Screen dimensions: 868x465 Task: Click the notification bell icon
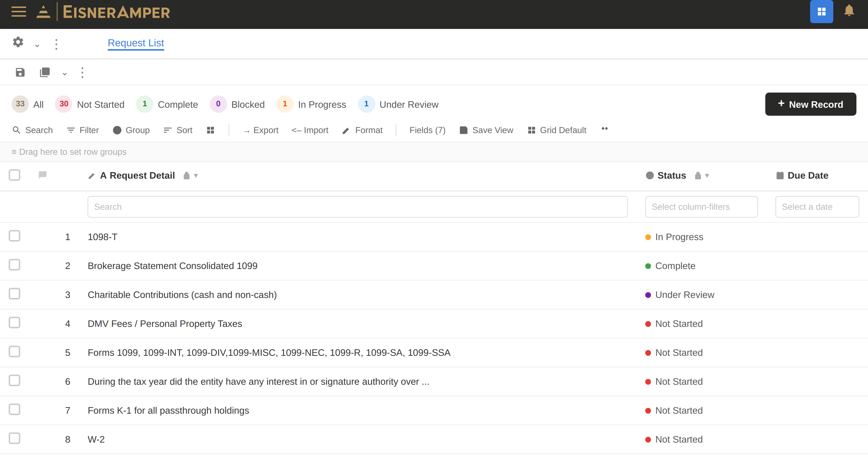pyautogui.click(x=849, y=11)
